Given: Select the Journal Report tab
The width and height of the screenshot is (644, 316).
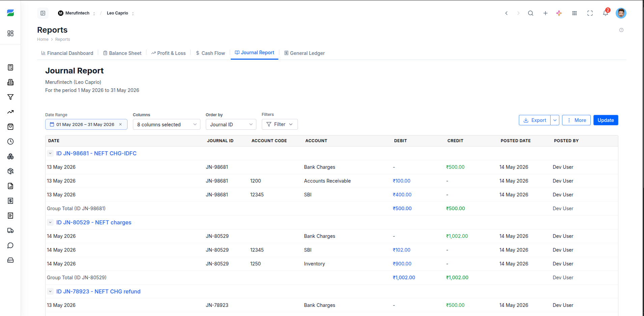Looking at the screenshot, I should 254,53.
